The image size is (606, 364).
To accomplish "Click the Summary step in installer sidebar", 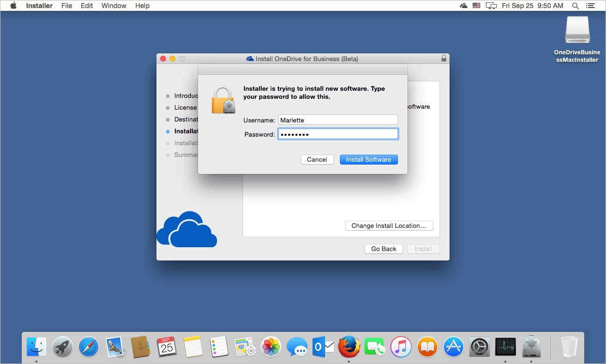I will coord(186,155).
